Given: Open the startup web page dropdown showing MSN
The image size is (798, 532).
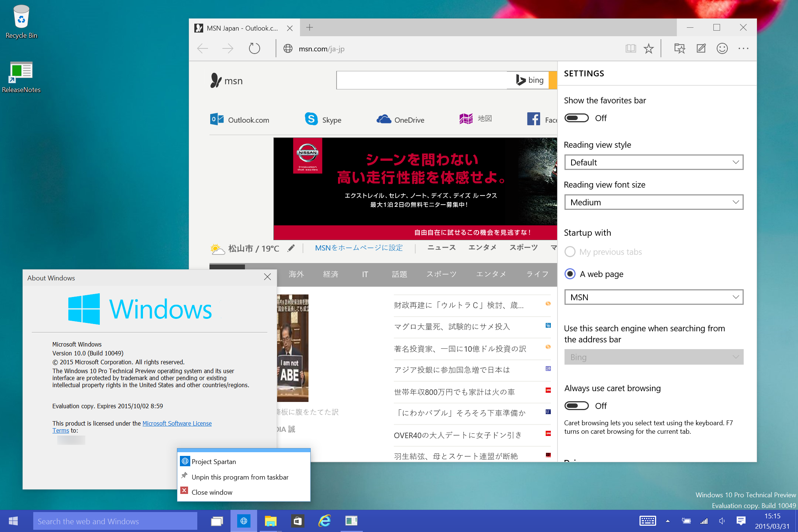Looking at the screenshot, I should coord(653,297).
